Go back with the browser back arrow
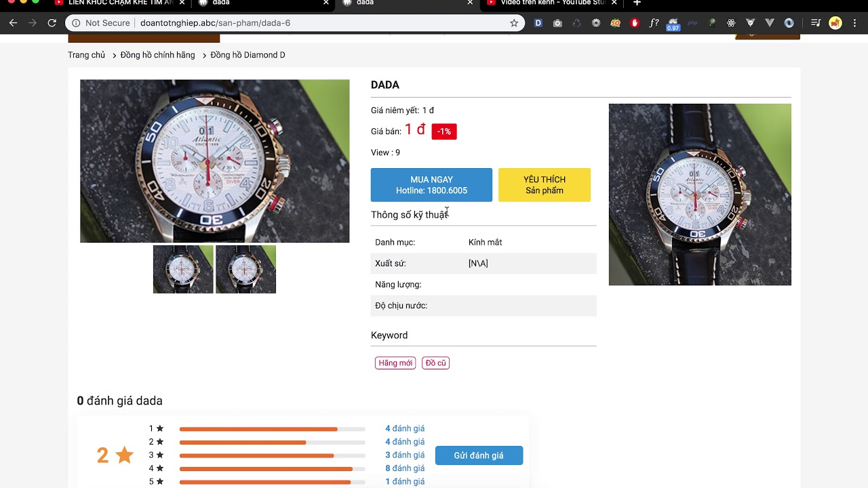 tap(13, 23)
